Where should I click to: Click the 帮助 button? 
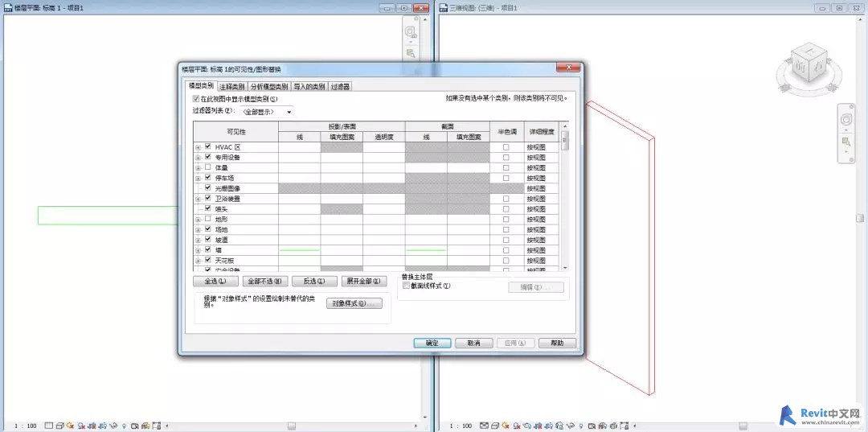tap(558, 343)
